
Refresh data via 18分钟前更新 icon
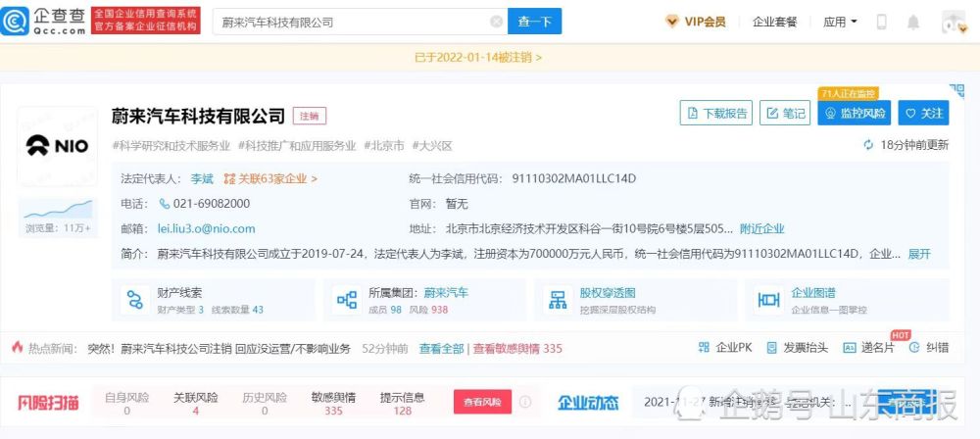tap(868, 145)
